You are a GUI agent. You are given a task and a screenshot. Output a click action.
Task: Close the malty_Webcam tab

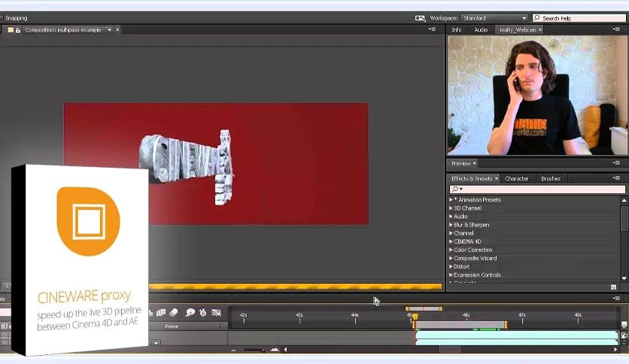[x=540, y=29]
